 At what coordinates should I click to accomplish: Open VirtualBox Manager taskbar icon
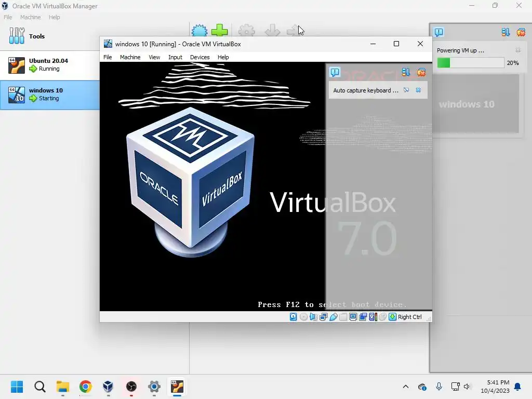click(108, 387)
